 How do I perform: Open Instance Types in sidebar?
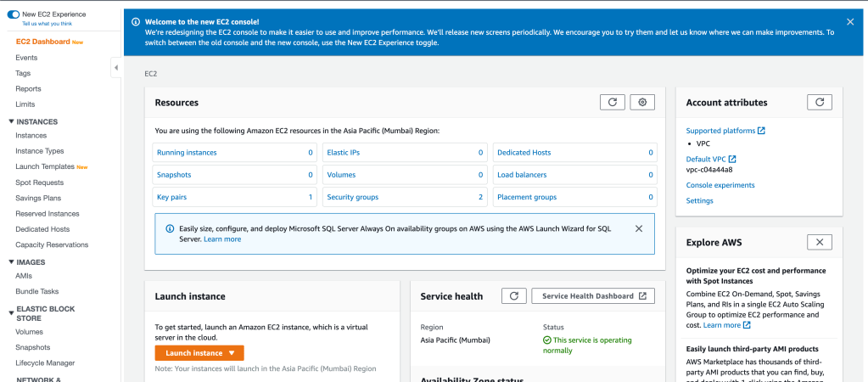pyautogui.click(x=40, y=150)
